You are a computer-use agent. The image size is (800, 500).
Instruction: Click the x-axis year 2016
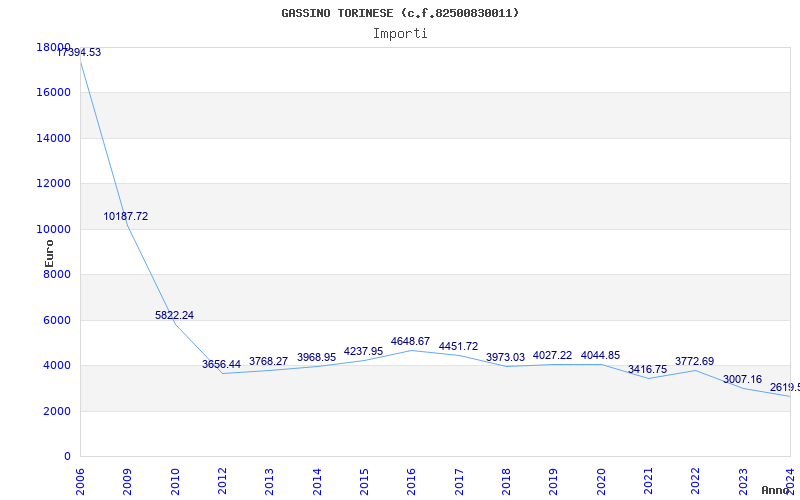click(411, 482)
